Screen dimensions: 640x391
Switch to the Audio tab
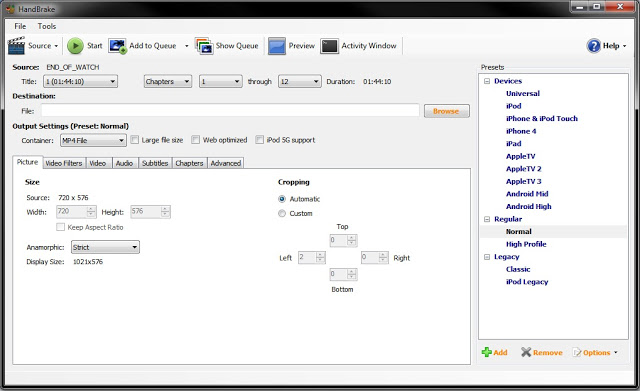[x=124, y=163]
